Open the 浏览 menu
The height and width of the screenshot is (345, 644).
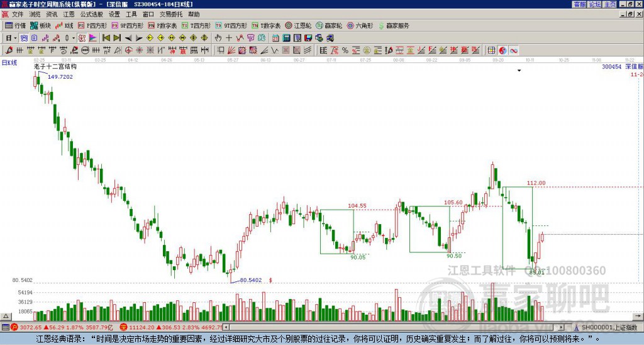pyautogui.click(x=35, y=14)
